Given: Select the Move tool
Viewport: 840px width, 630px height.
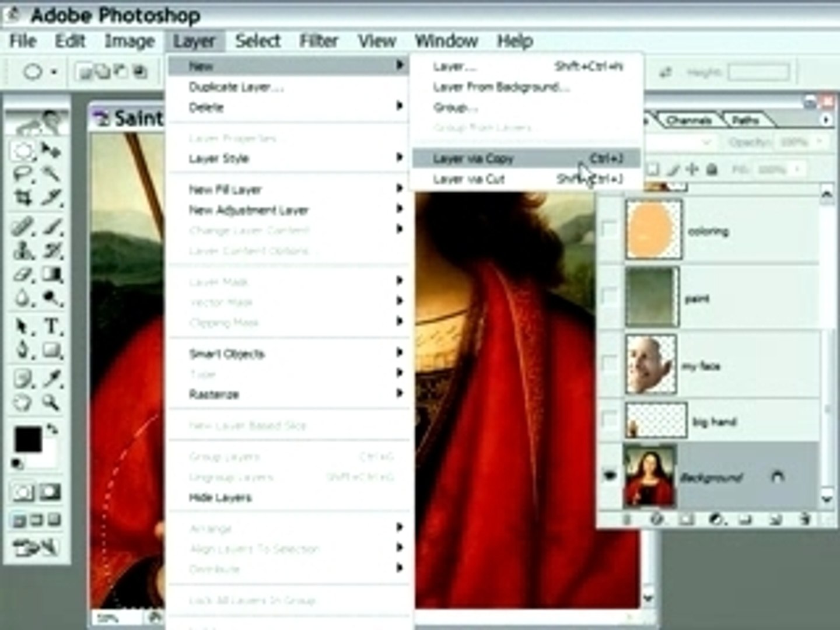Looking at the screenshot, I should [51, 151].
